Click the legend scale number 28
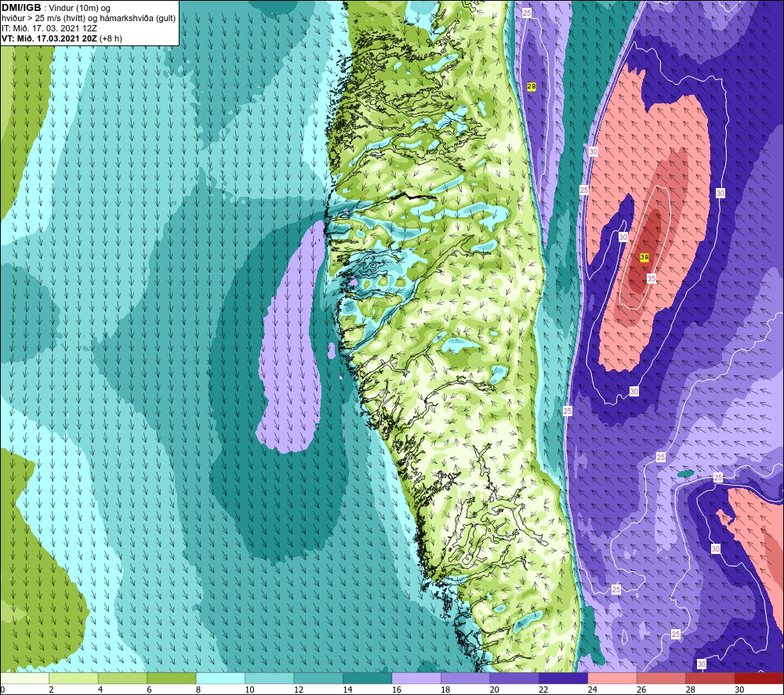 click(x=691, y=690)
